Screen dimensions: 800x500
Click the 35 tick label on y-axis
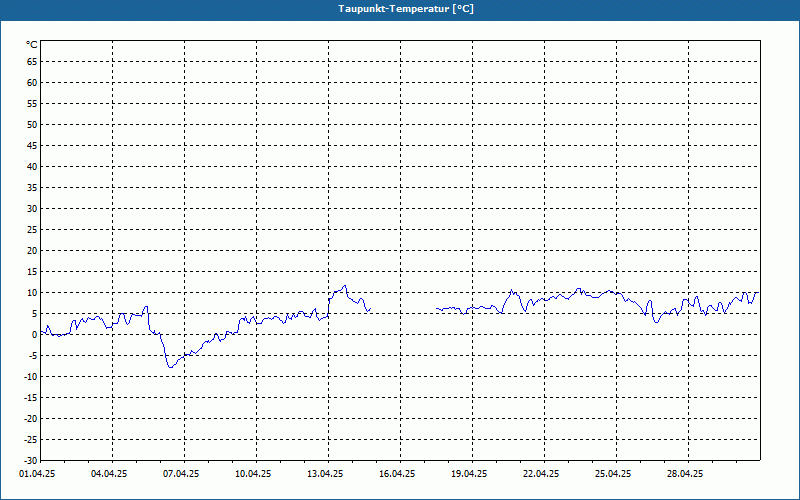click(32, 188)
